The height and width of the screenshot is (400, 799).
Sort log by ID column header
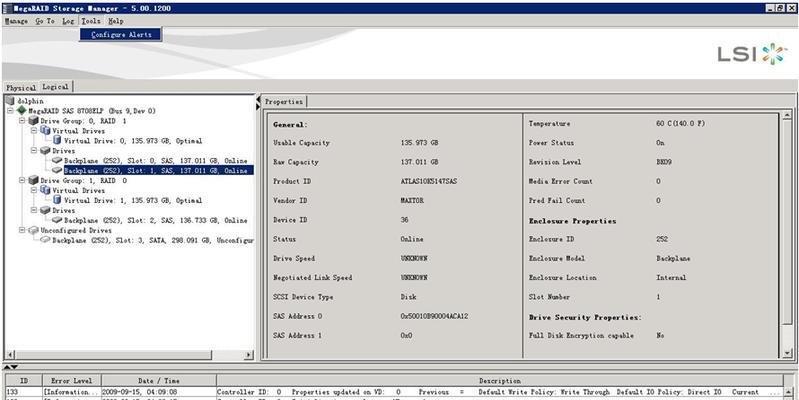pyautogui.click(x=24, y=381)
